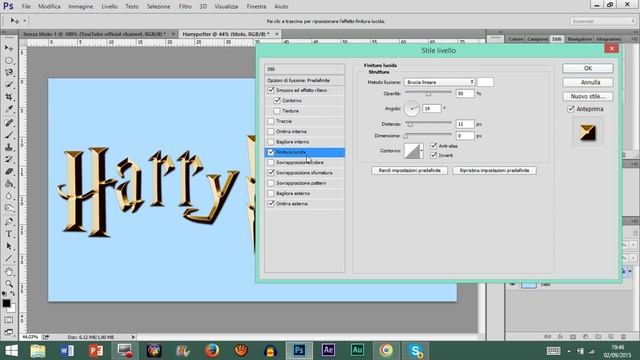Open After Effects from the taskbar
Image resolution: width=640 pixels, height=360 pixels.
coord(328,350)
